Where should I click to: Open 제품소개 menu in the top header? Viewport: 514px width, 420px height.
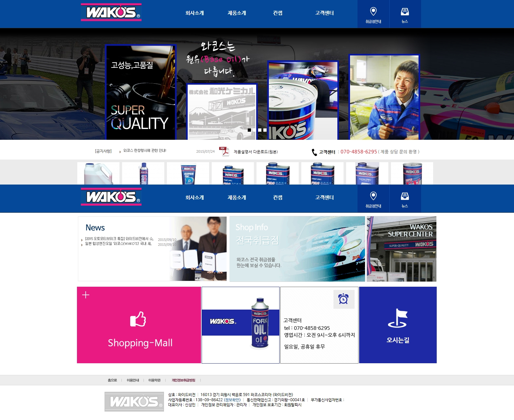click(x=237, y=13)
